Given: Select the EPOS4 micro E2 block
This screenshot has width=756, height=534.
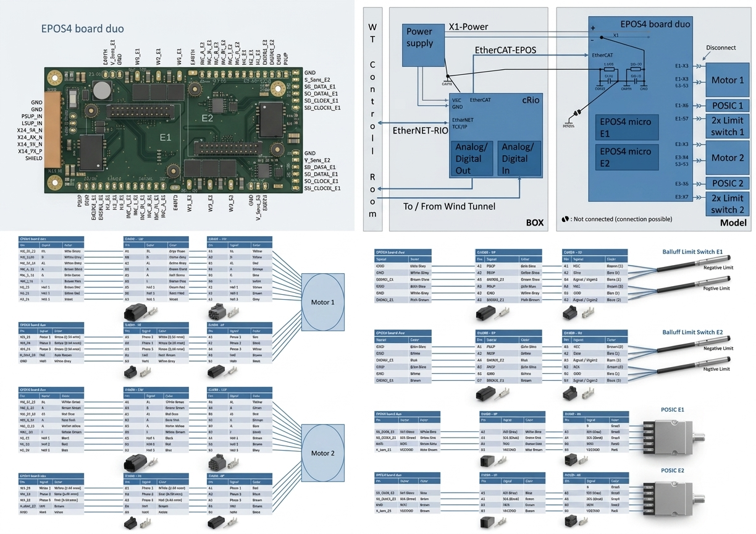Looking at the screenshot, I should pyautogui.click(x=627, y=157).
